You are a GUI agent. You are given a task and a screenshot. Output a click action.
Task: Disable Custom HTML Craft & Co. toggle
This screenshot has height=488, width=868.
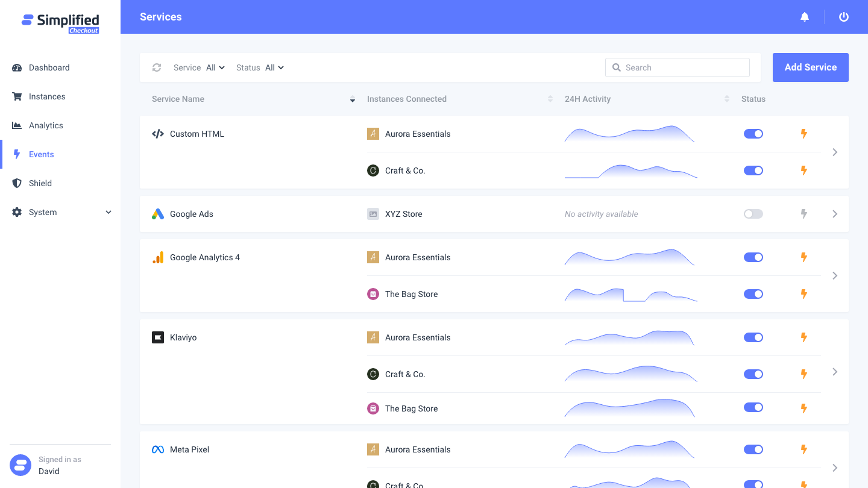click(753, 170)
